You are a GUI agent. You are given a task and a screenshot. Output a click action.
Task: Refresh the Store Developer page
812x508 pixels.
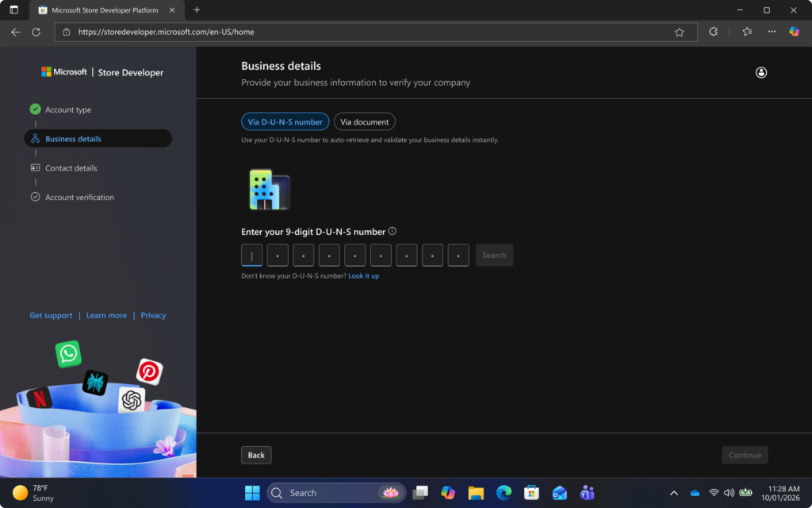coord(36,32)
